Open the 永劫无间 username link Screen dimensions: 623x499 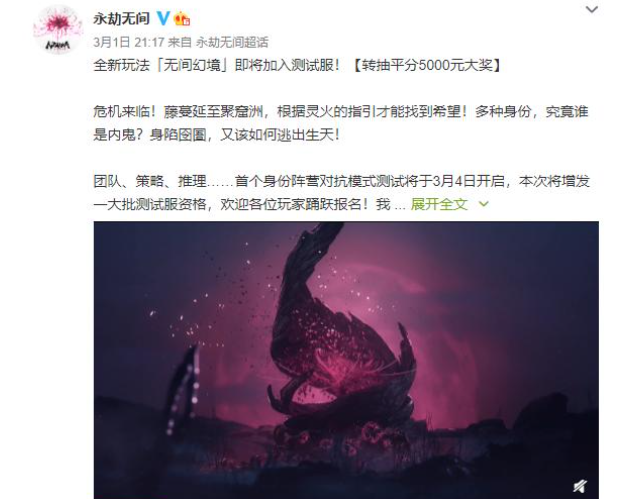122,19
